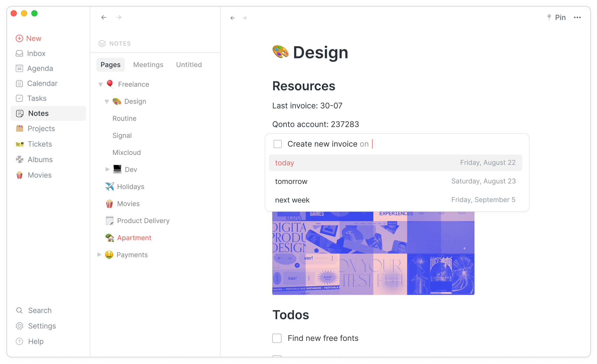Check the Create new invoice checkbox
597x364 pixels.
coord(278,144)
